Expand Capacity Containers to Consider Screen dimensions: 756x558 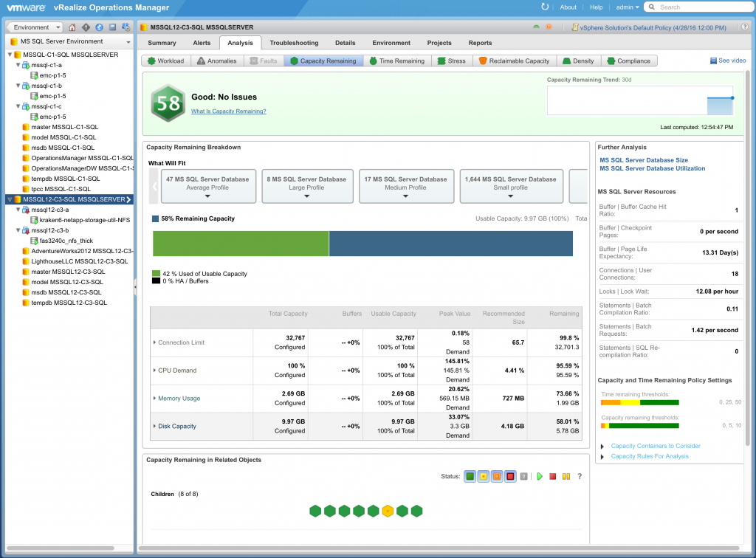[x=602, y=447]
